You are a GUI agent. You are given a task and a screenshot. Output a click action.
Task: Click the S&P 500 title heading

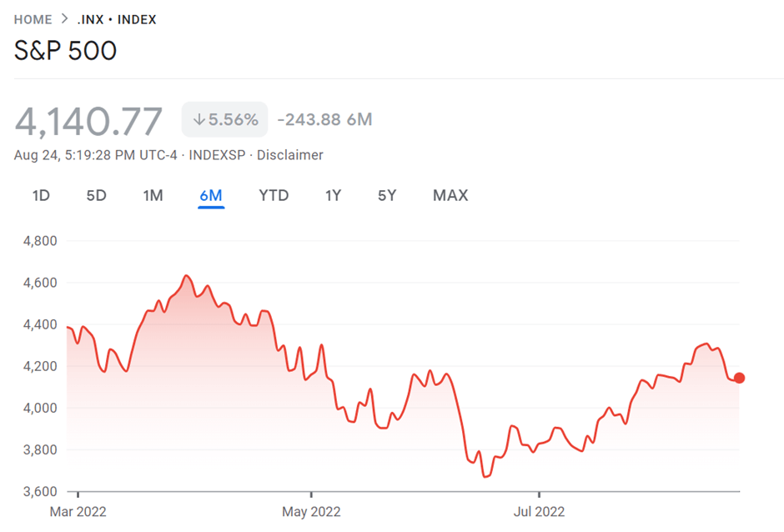[65, 51]
